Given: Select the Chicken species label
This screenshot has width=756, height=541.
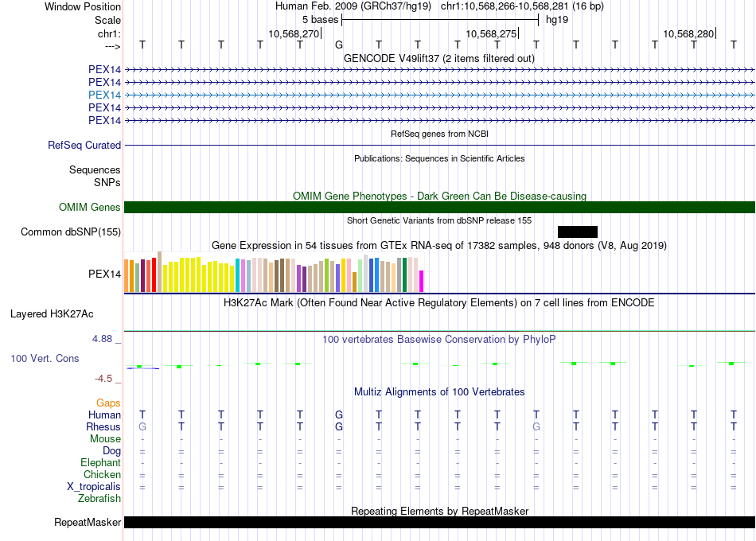Looking at the screenshot, I should pyautogui.click(x=102, y=475).
